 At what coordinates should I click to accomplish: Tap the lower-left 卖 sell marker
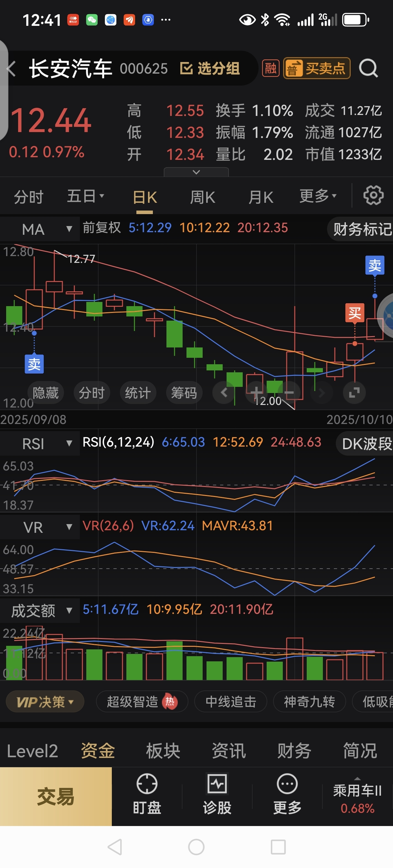click(34, 364)
